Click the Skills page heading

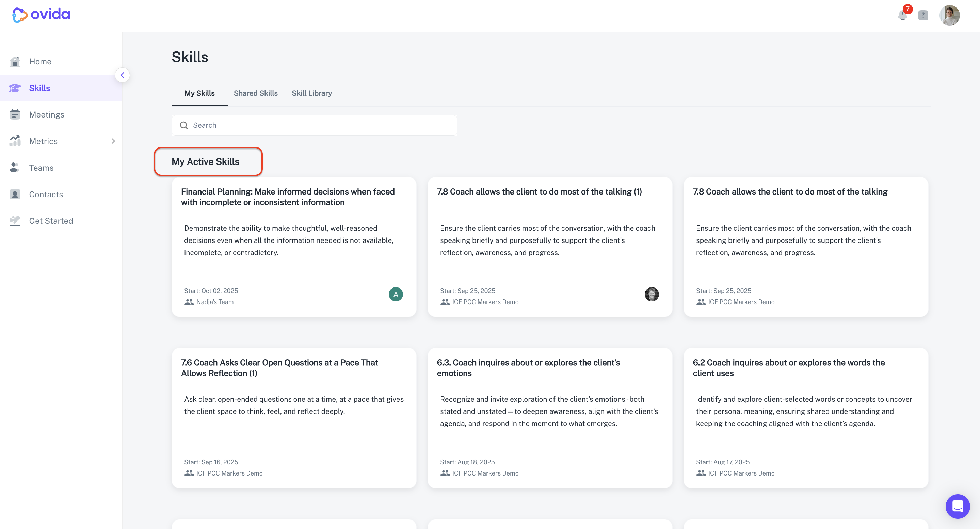(x=190, y=57)
